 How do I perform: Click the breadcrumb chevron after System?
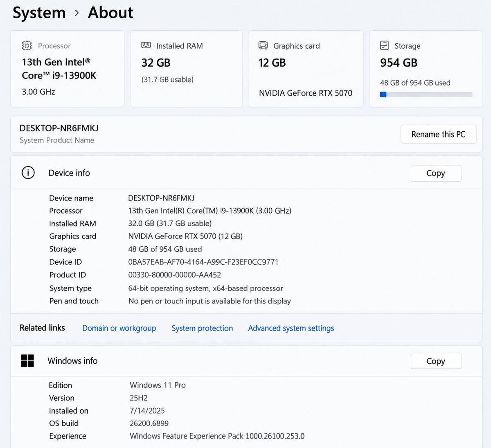coord(77,14)
